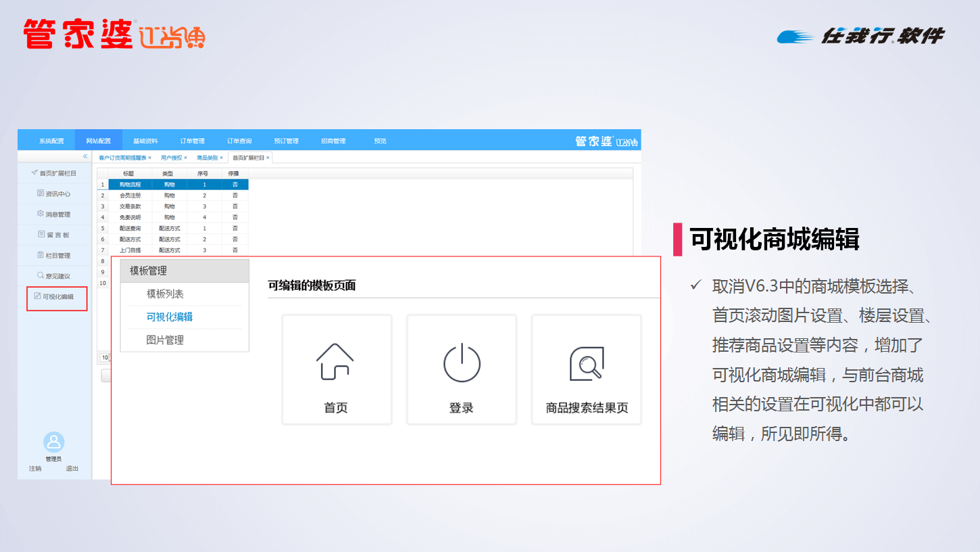Collapse the left sidebar with double chevron

(x=85, y=156)
